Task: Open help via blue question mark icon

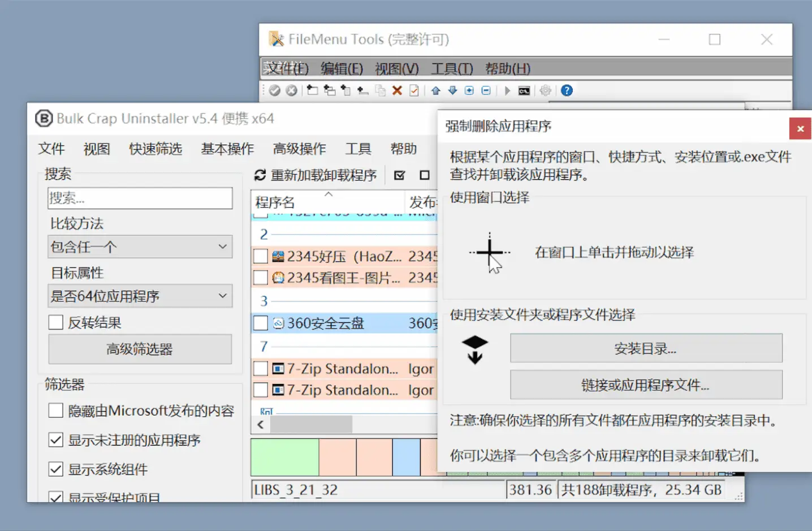Action: [567, 90]
